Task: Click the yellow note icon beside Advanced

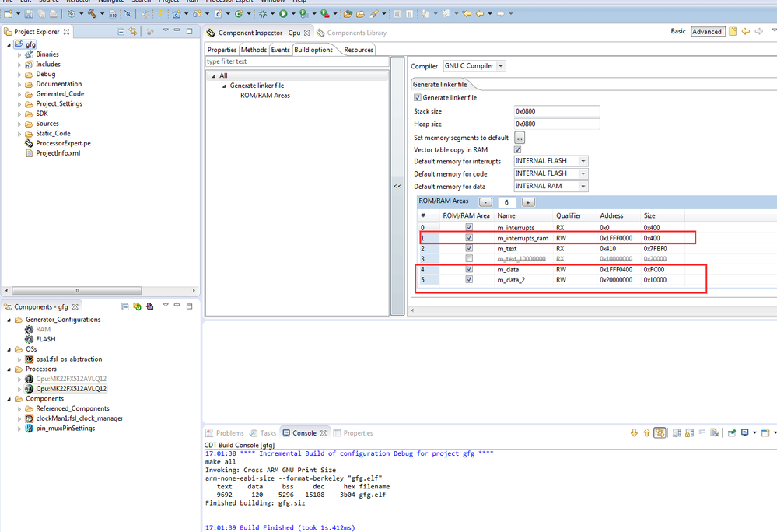Action: [733, 32]
